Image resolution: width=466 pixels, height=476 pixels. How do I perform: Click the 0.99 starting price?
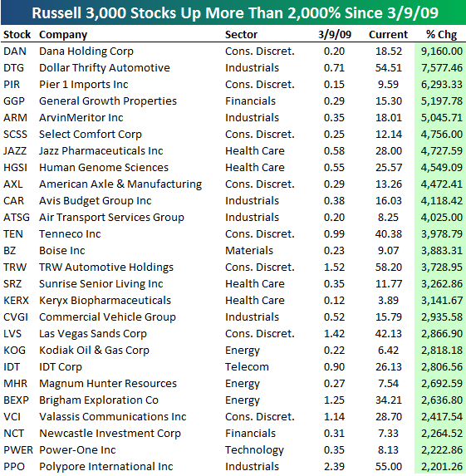[334, 234]
